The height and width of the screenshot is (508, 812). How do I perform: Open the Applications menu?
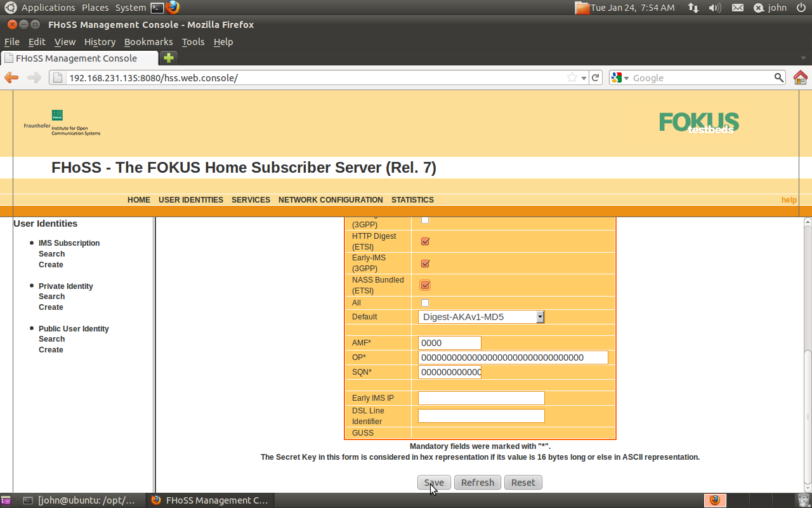[48, 8]
